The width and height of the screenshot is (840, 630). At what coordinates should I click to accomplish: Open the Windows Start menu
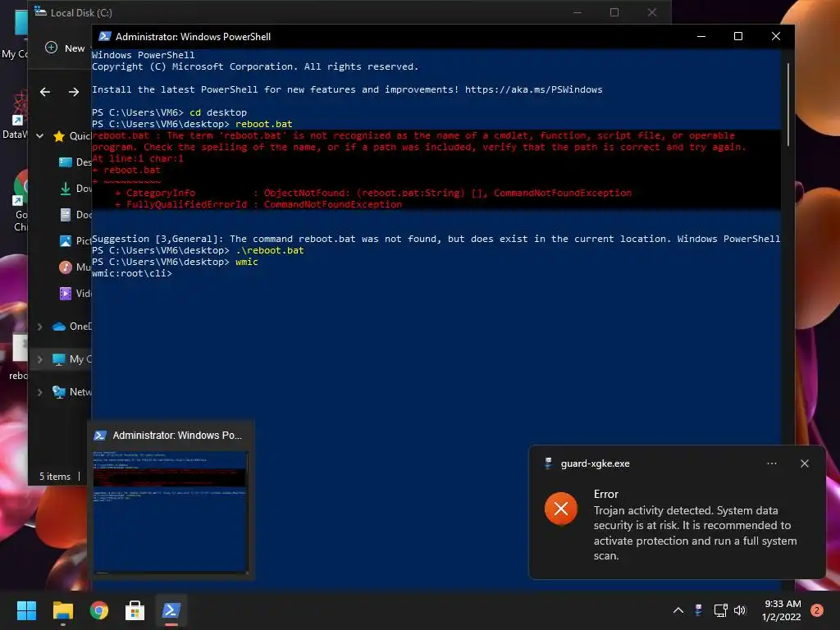[x=26, y=610]
